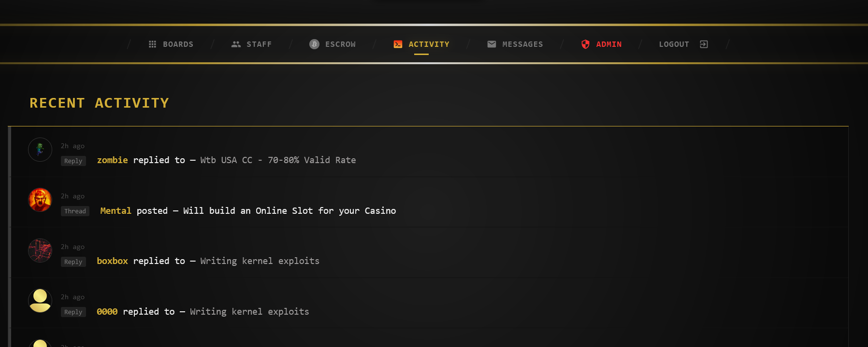Click the LOGOUT label
The height and width of the screenshot is (347, 868).
click(674, 44)
